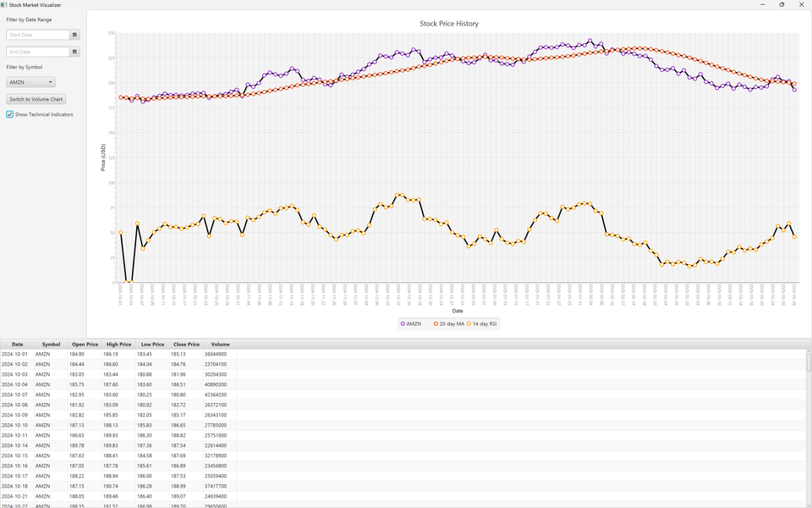Image resolution: width=812 pixels, height=508 pixels.
Task: Close the Stock Market Visualizer window
Action: [x=801, y=5]
